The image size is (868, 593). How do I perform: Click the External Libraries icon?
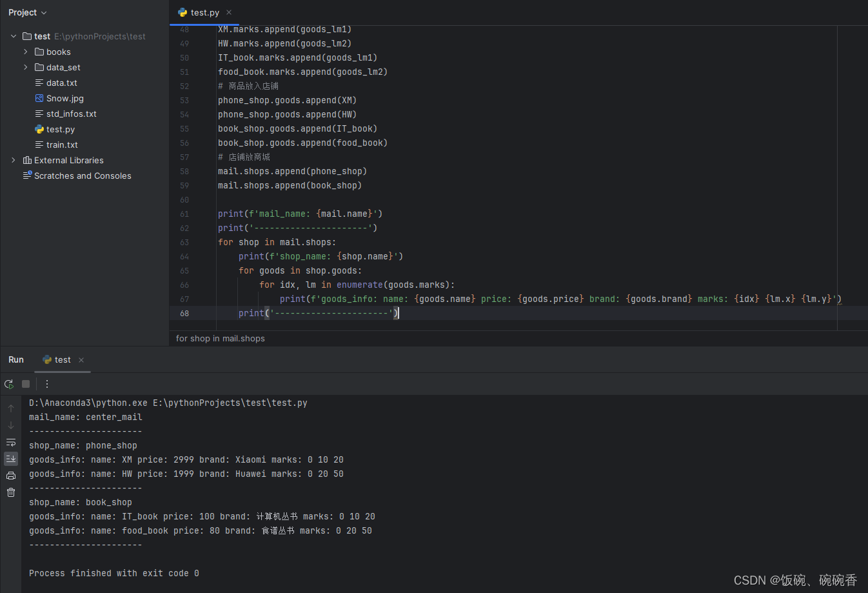pos(27,160)
